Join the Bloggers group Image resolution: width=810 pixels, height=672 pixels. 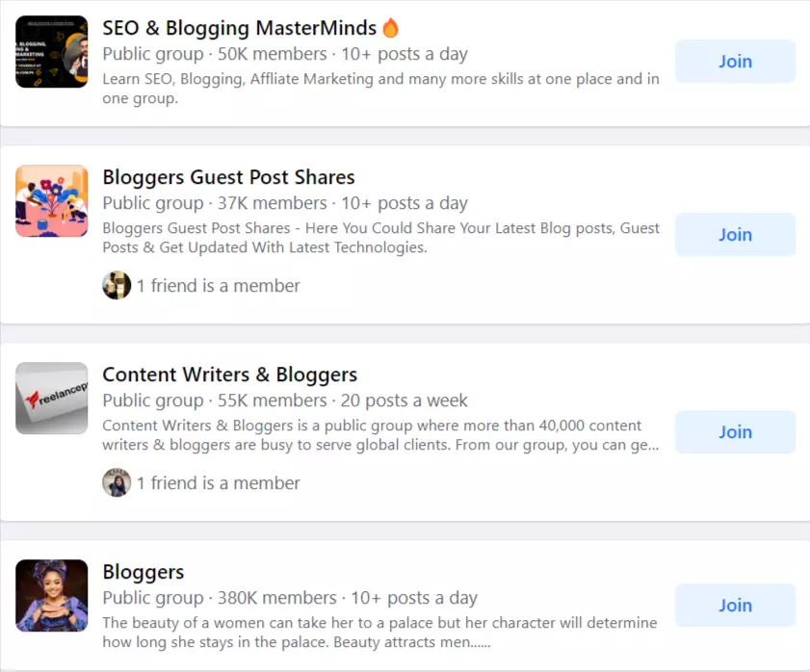pyautogui.click(x=735, y=605)
